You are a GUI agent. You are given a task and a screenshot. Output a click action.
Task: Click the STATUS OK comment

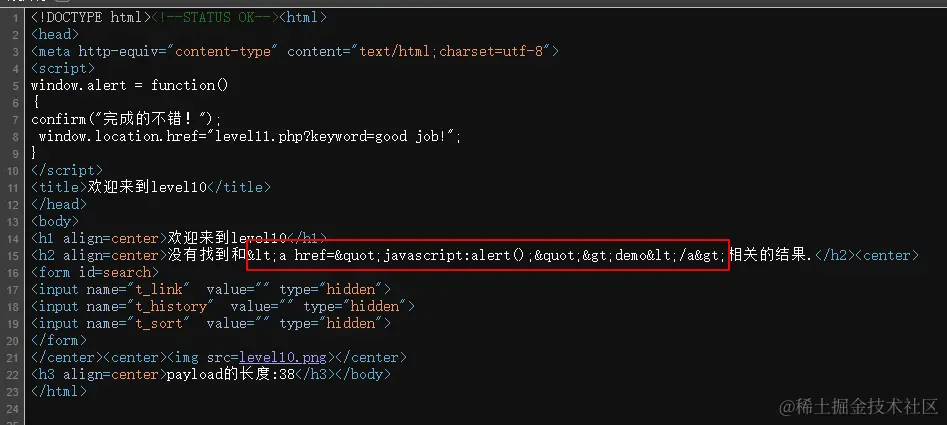[215, 18]
